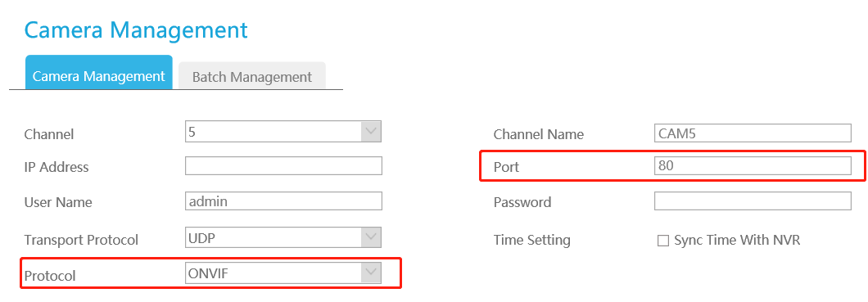Click the Port field label

[506, 167]
